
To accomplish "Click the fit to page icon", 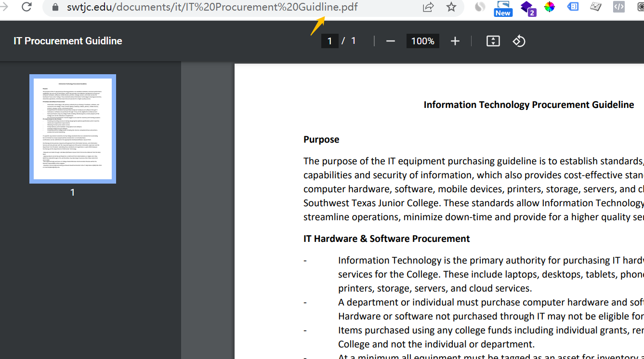I will click(x=493, y=41).
